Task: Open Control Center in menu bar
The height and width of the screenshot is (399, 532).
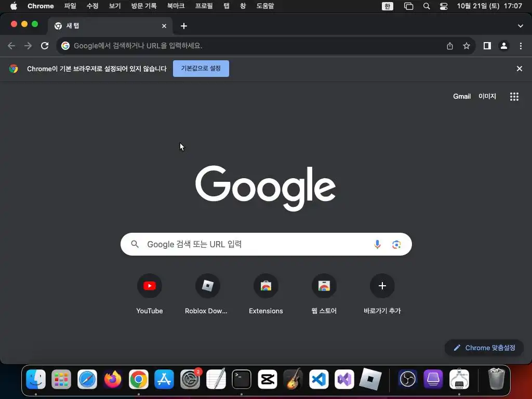Action: coord(444,6)
